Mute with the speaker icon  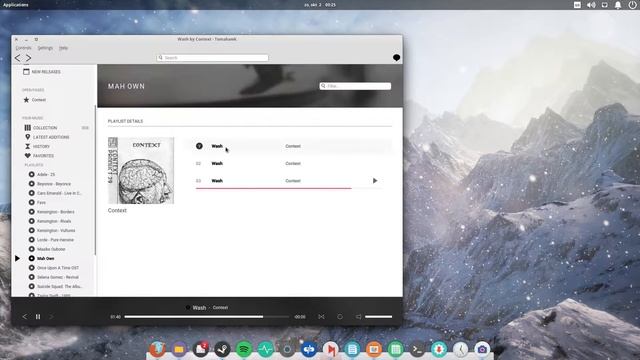[358, 317]
